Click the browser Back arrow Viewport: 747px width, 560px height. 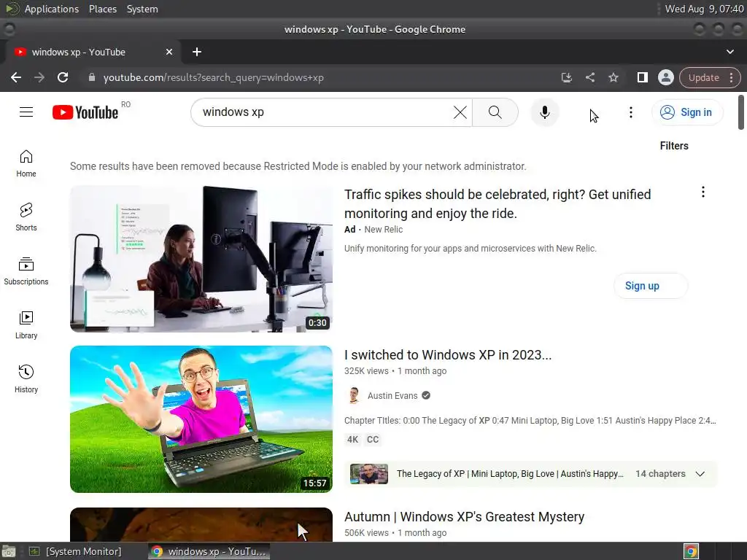click(16, 77)
